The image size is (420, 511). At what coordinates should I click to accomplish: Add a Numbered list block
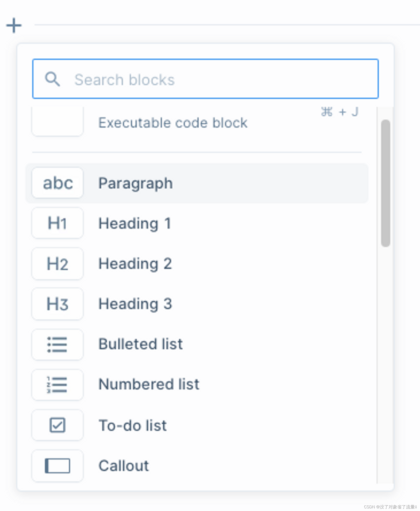(149, 384)
